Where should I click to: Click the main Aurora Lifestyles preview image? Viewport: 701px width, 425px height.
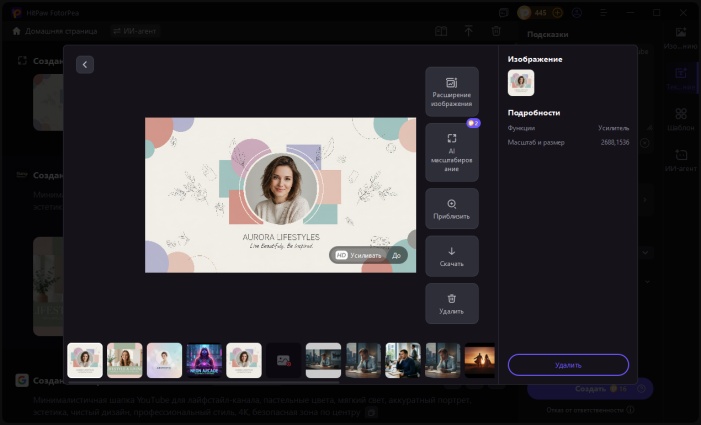(280, 194)
